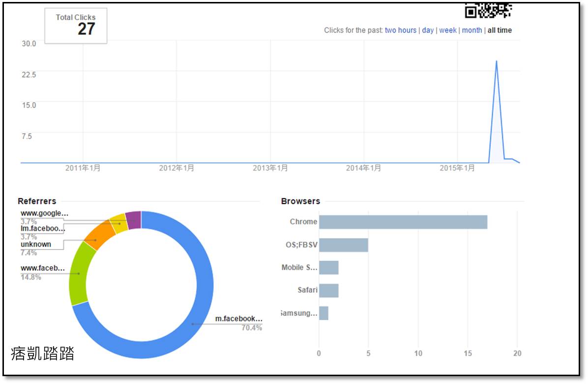
Task: Select the all time clicks range
Action: coord(500,30)
